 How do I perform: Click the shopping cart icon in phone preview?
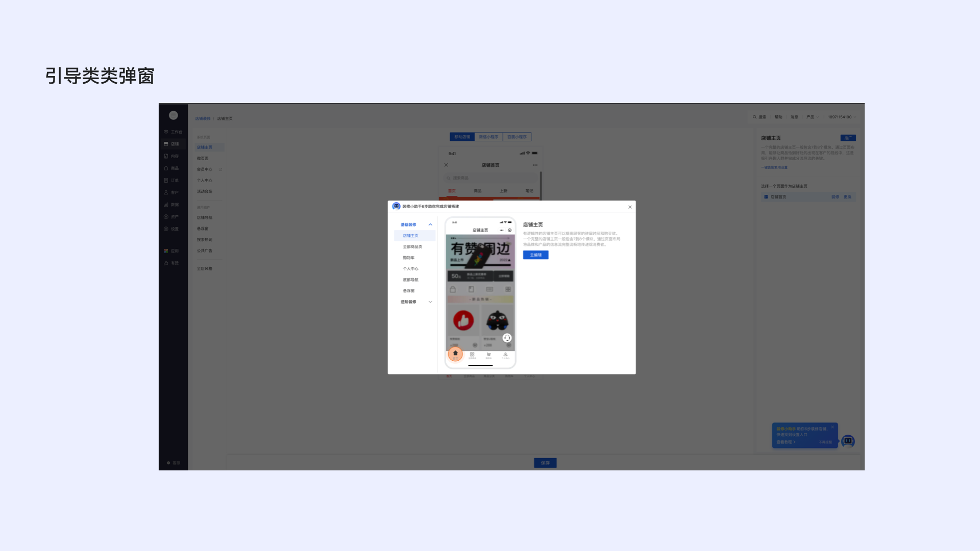click(488, 355)
